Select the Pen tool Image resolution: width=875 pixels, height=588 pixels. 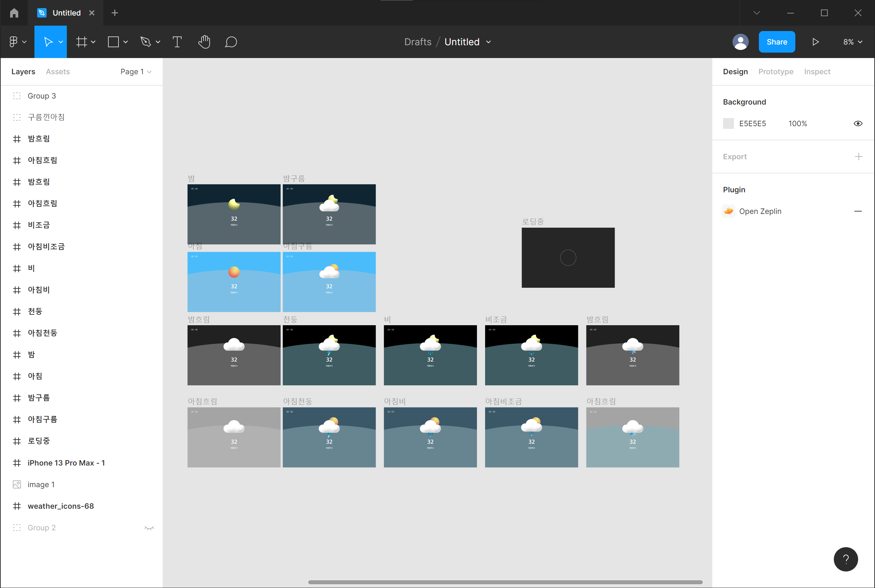point(145,41)
